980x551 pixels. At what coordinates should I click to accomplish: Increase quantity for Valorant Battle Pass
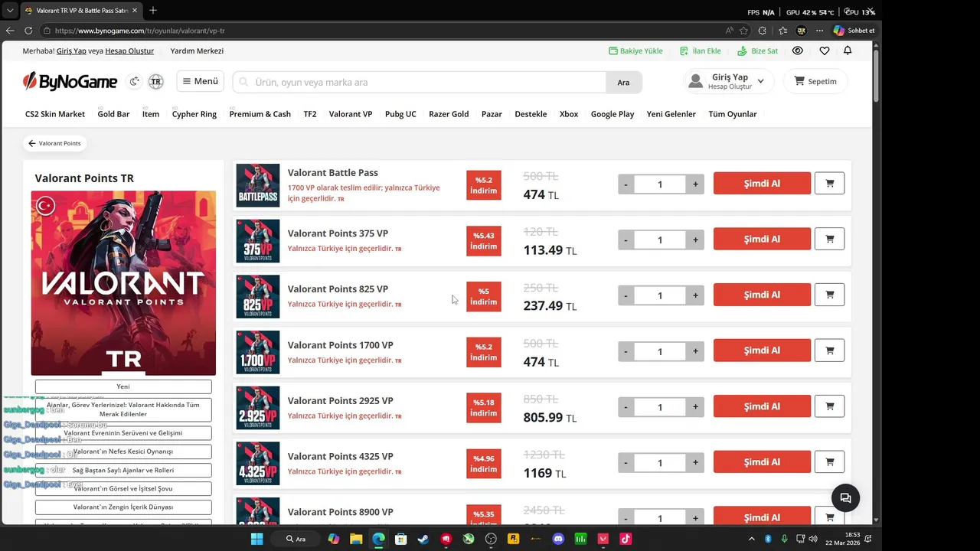[x=695, y=184]
